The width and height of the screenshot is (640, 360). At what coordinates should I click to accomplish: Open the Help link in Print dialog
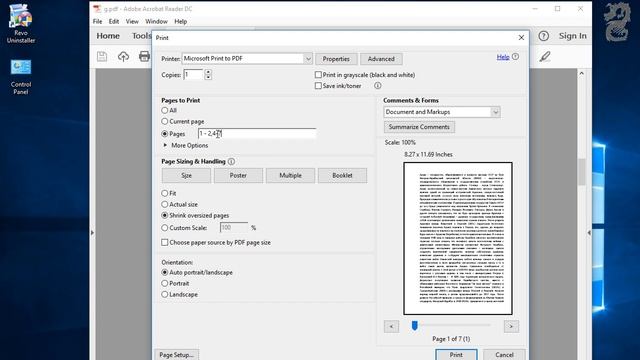(x=503, y=57)
